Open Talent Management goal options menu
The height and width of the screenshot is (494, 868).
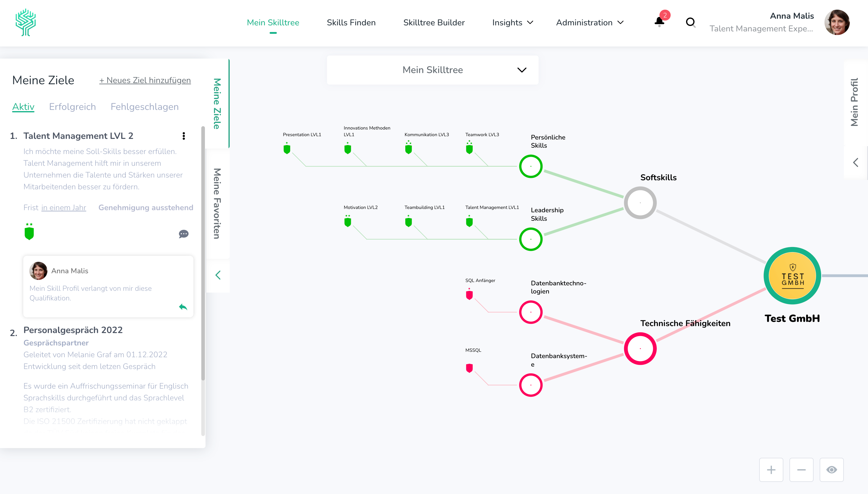(184, 136)
